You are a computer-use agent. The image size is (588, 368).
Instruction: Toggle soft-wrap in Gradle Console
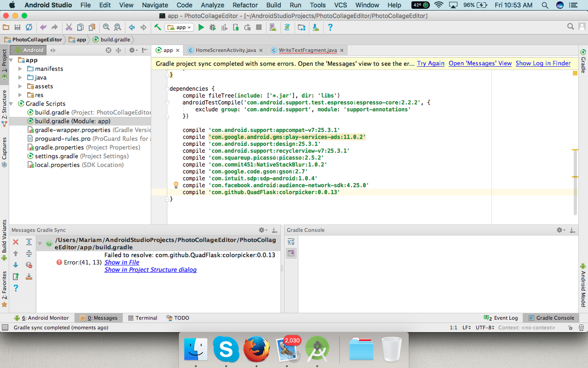click(291, 241)
